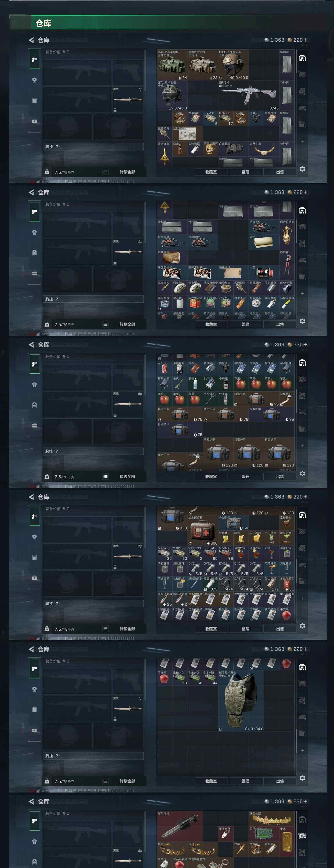Select the 雷斯舞步 cocktail item
334x868 pixels.
pyautogui.click(x=287, y=523)
